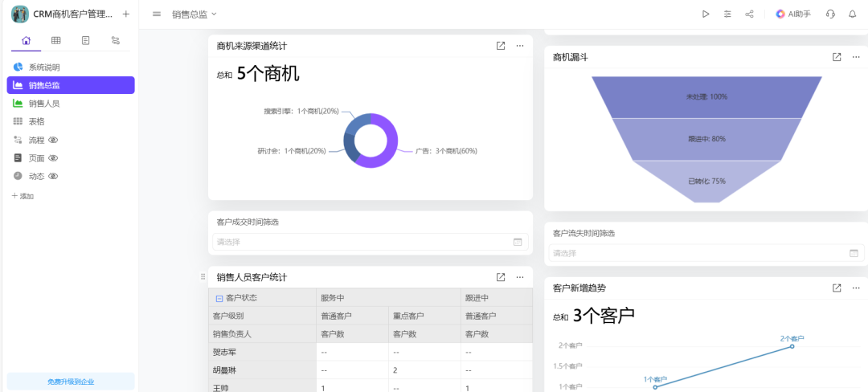
Task: Open more options for 商机来源渠道统计 card
Action: click(x=520, y=46)
